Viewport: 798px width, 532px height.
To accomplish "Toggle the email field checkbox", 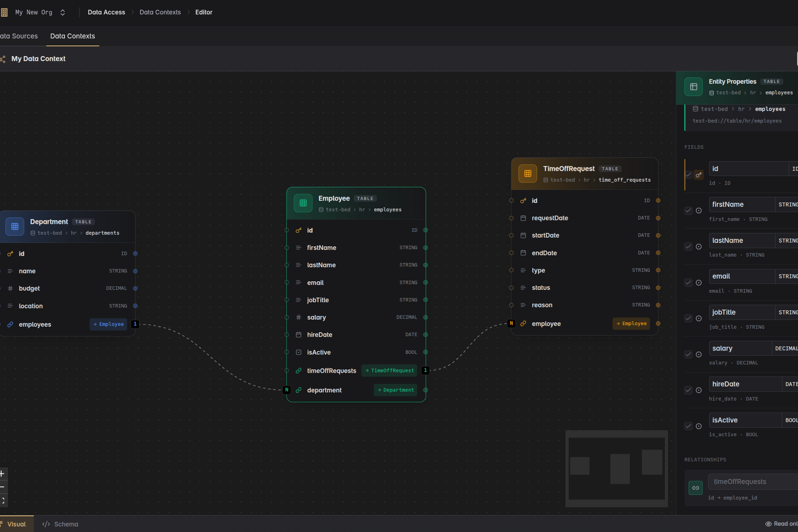I will (x=688, y=283).
